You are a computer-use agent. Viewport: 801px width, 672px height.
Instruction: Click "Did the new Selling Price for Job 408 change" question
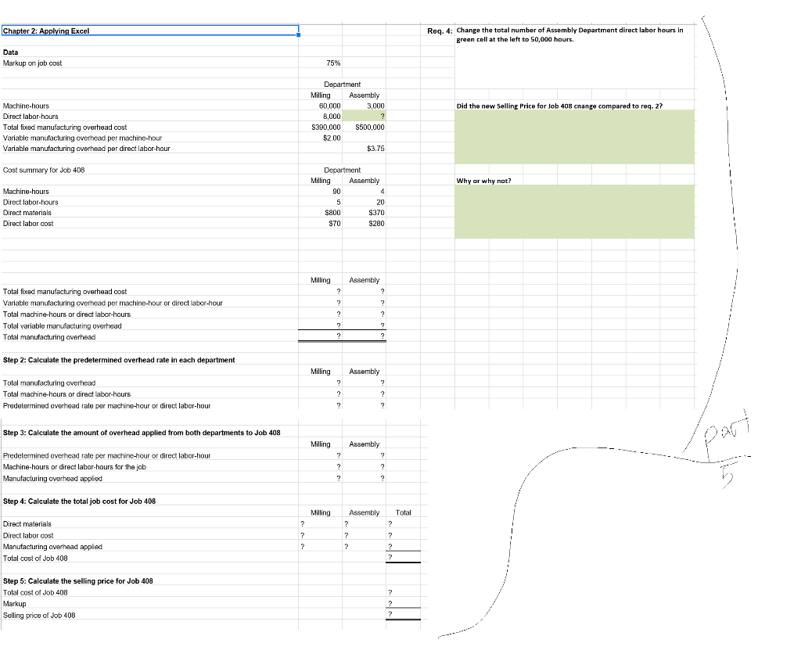559,106
